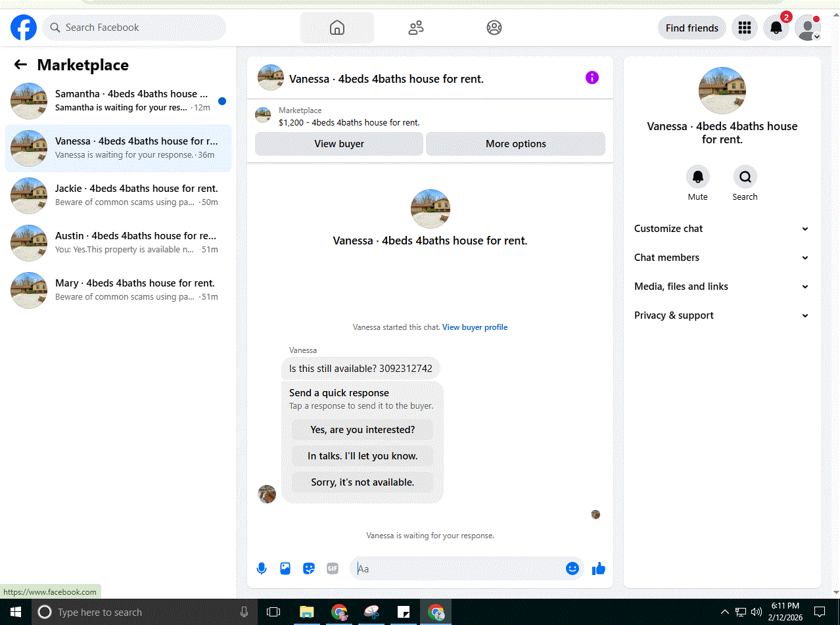Send a voice clip microphone icon
The width and height of the screenshot is (840, 625).
(262, 568)
